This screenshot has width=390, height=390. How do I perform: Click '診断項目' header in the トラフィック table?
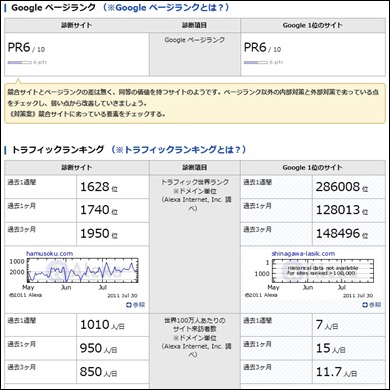[195, 168]
